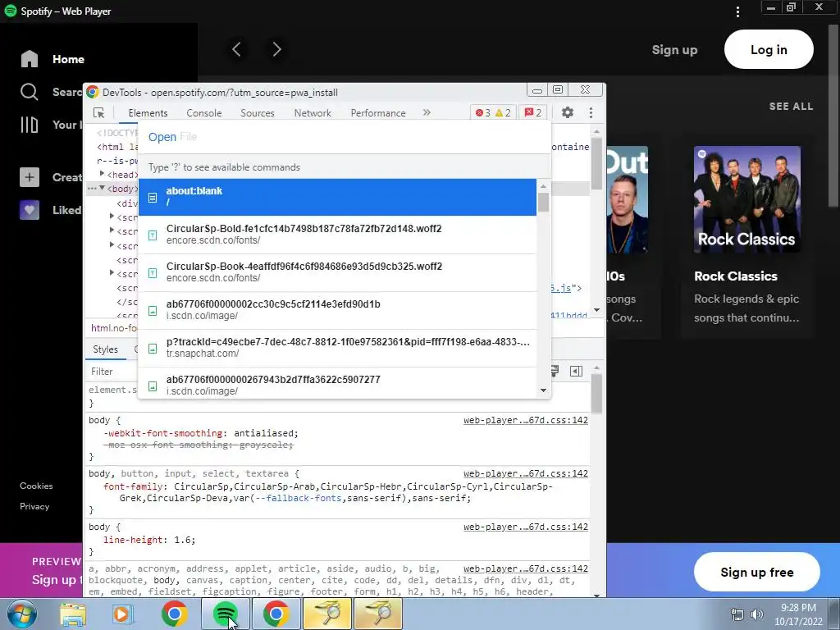840x630 pixels.
Task: Switch to Performance tab
Action: [378, 113]
